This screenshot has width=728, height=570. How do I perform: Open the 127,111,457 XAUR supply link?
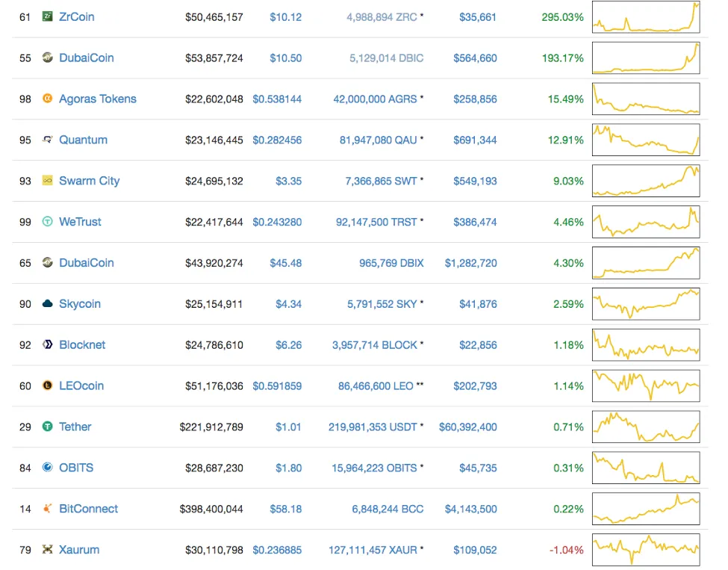373,550
